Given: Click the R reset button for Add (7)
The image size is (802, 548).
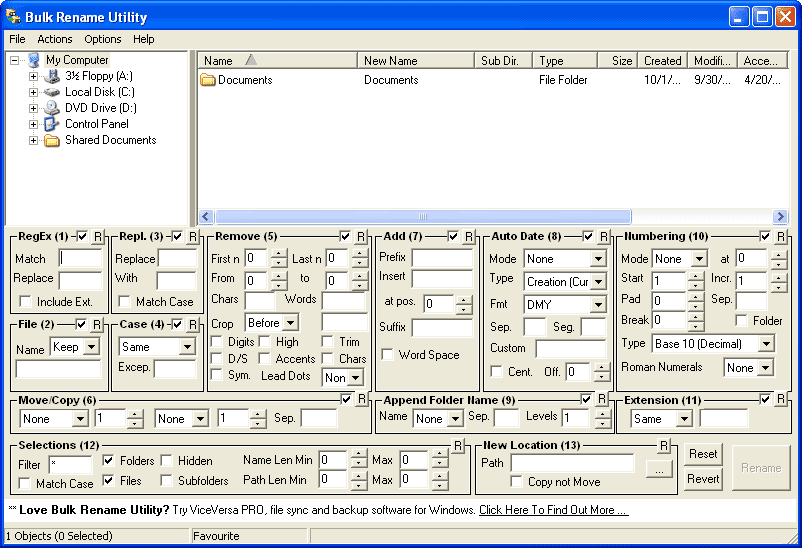Looking at the screenshot, I should (x=469, y=236).
